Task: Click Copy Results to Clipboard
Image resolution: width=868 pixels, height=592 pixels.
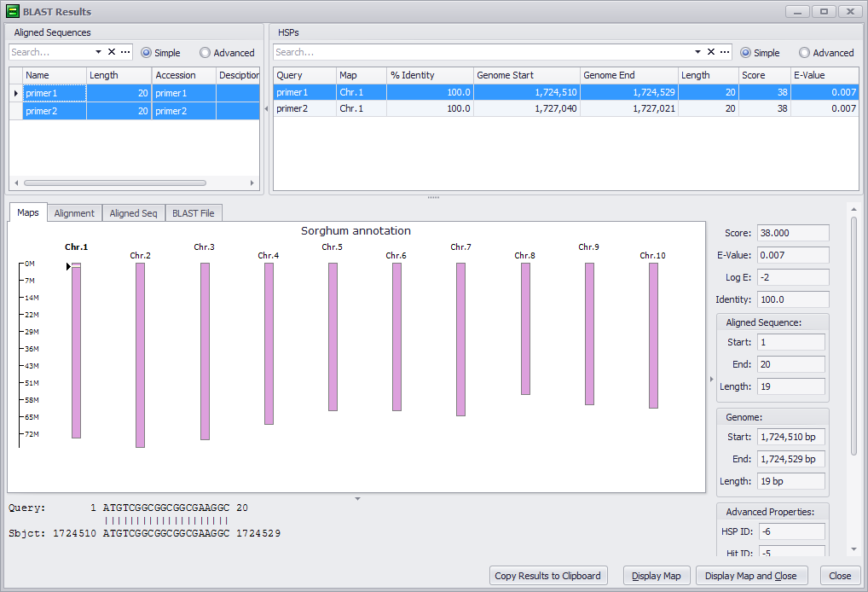Action: tap(548, 576)
